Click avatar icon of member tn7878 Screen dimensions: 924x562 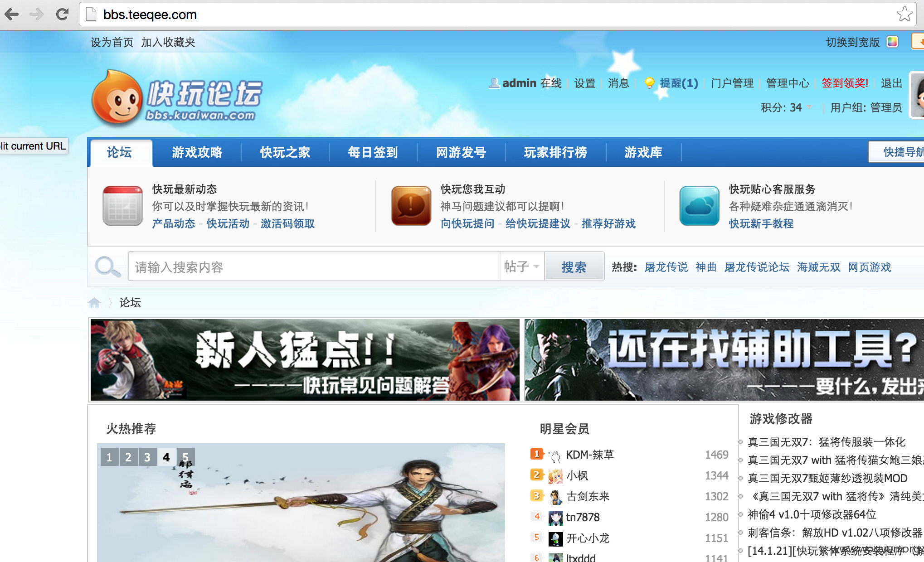click(x=555, y=518)
